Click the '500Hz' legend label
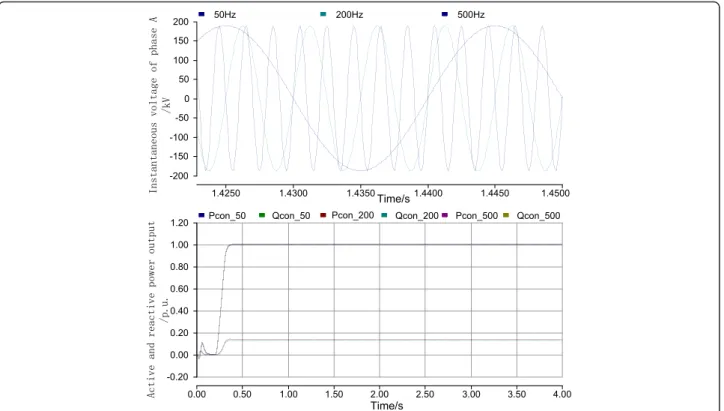This screenshot has width=724, height=411. point(471,15)
